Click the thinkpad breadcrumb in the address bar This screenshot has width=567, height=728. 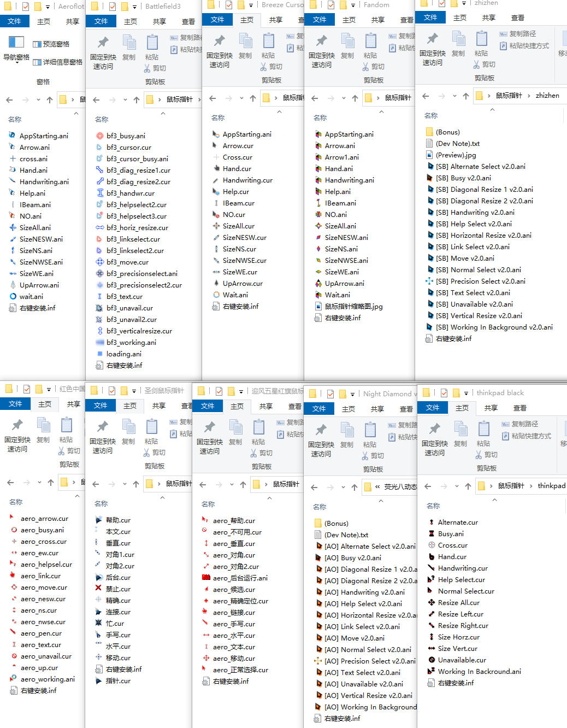click(551, 486)
